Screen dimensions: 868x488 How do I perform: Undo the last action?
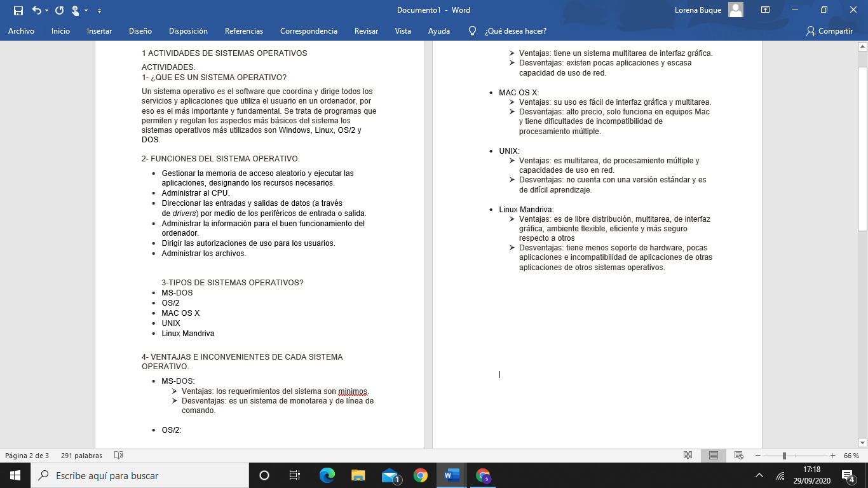[36, 10]
